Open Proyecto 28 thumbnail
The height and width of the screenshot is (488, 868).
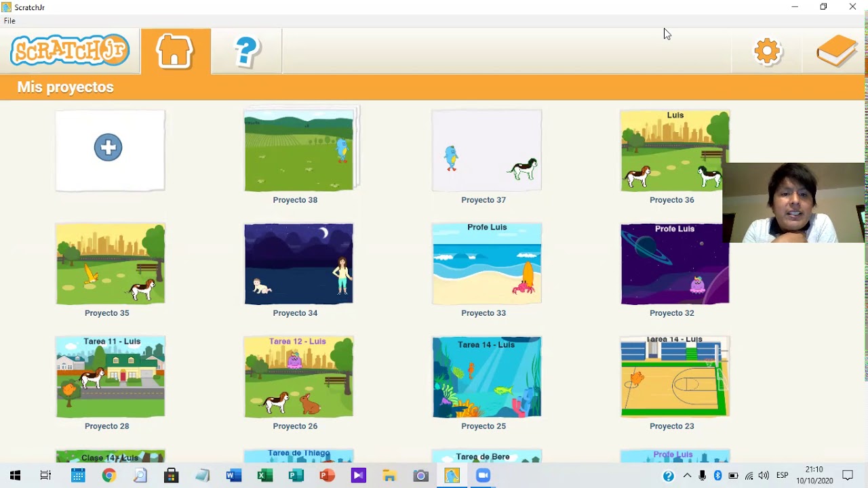point(110,377)
